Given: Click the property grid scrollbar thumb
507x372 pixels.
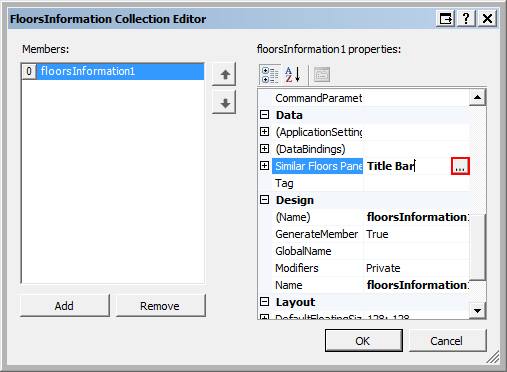Looking at the screenshot, I should point(477,247).
